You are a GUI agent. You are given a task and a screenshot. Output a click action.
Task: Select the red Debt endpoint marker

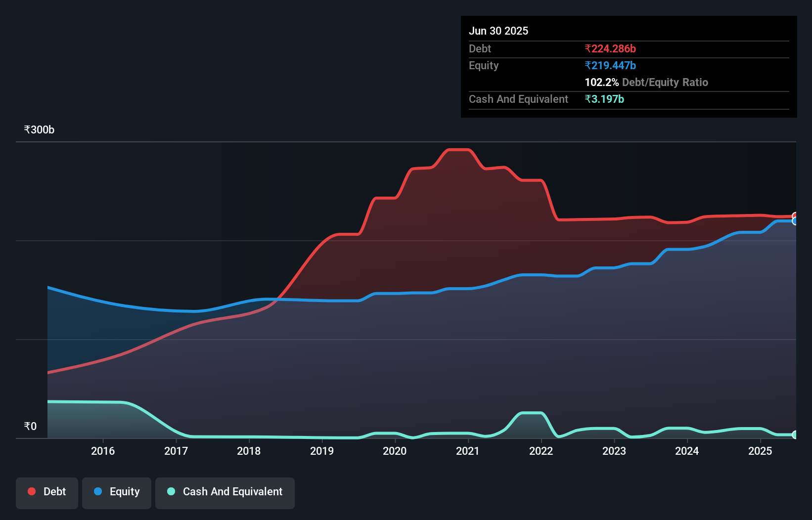coord(795,216)
